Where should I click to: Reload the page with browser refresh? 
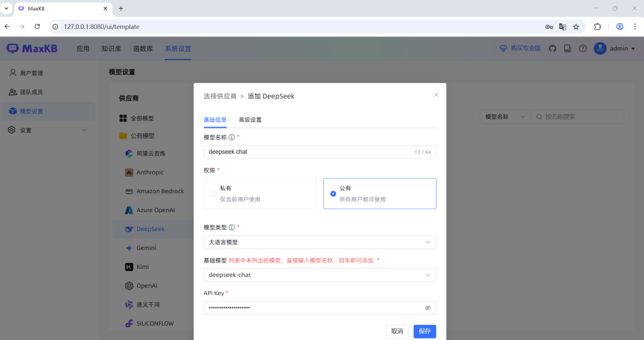(x=37, y=26)
